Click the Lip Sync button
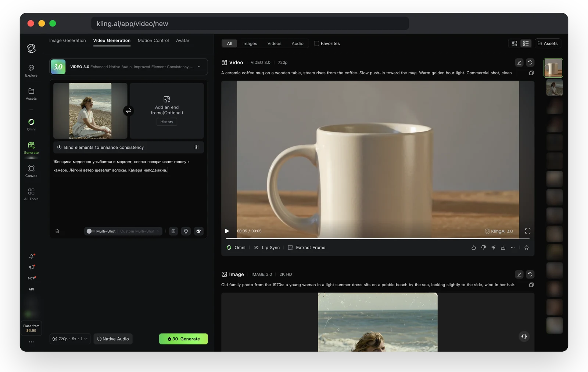This screenshot has width=588, height=372. click(x=267, y=248)
